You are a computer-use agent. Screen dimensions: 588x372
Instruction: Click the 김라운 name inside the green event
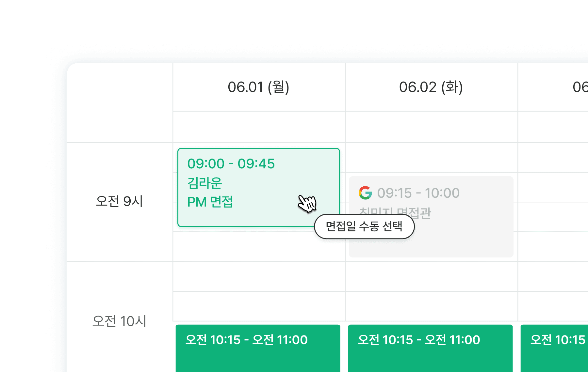(x=204, y=183)
